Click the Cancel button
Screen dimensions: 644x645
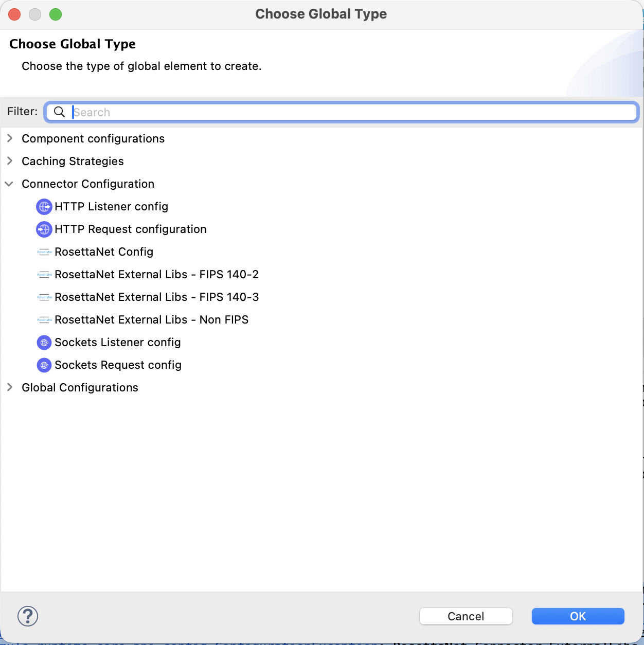coord(466,616)
